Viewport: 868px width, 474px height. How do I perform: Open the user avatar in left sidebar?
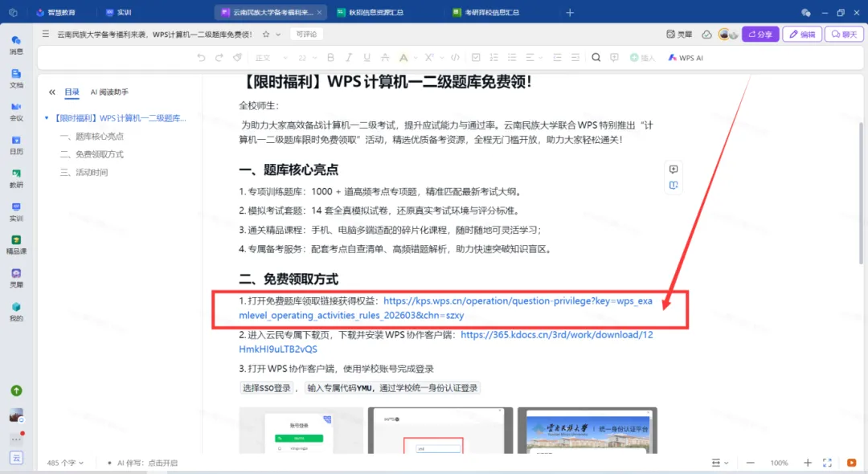tap(16, 415)
